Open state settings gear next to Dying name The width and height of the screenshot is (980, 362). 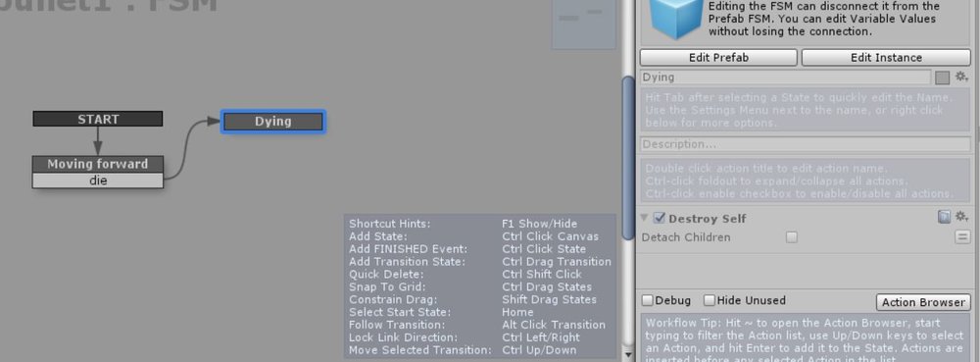click(961, 77)
